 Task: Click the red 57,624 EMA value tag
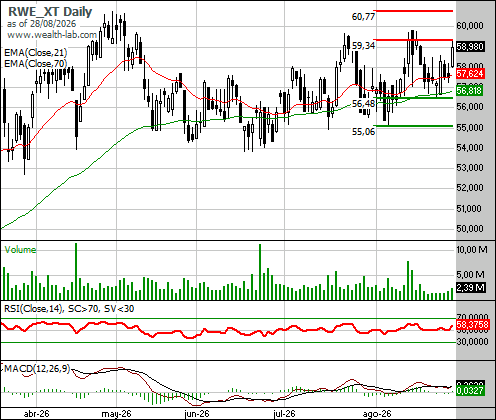(470, 74)
